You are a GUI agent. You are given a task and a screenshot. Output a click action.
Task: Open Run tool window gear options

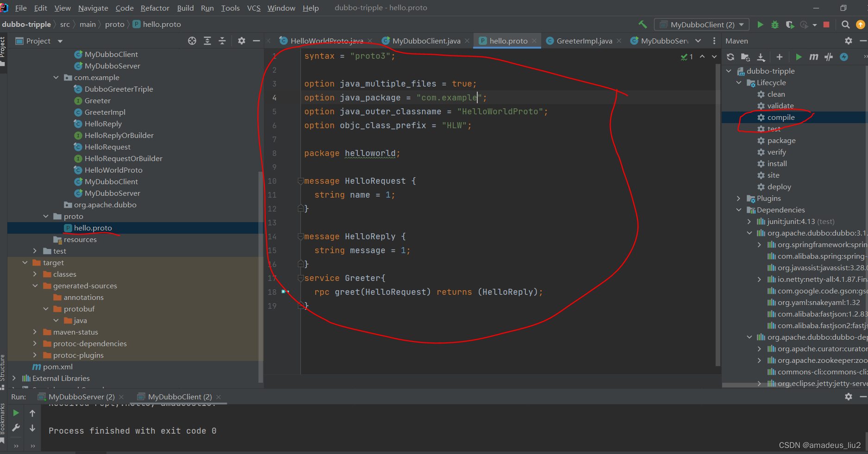pos(849,397)
